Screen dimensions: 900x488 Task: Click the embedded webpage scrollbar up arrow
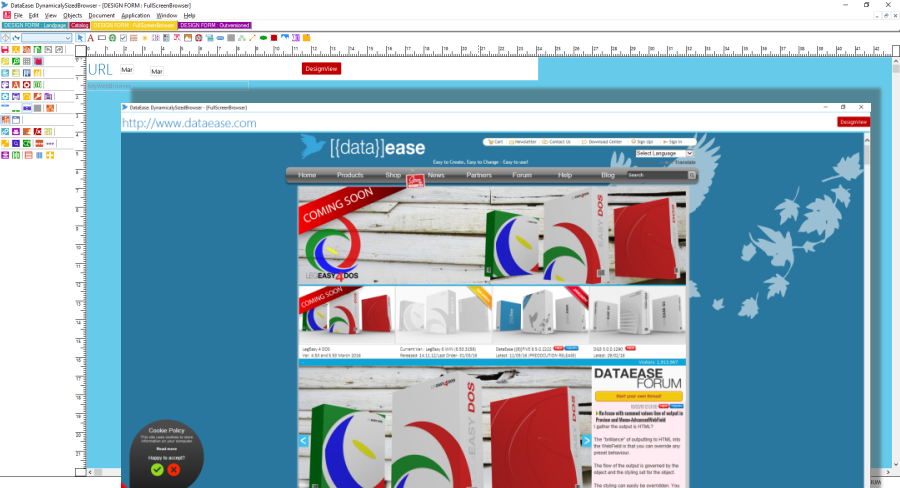point(867,140)
